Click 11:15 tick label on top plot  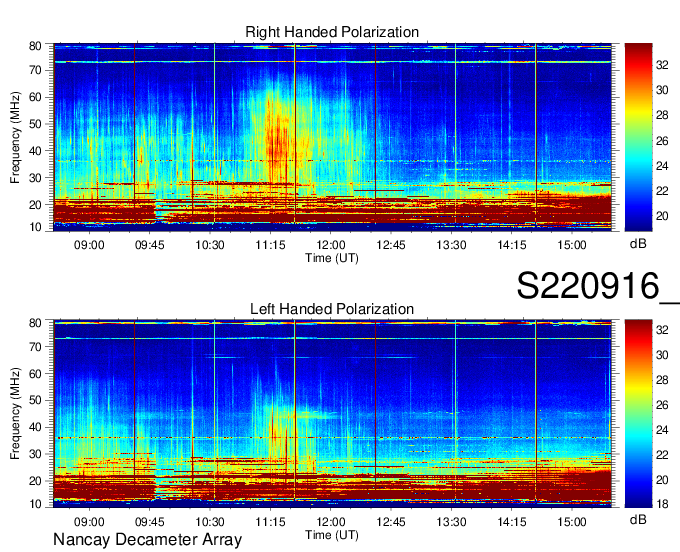(270, 245)
